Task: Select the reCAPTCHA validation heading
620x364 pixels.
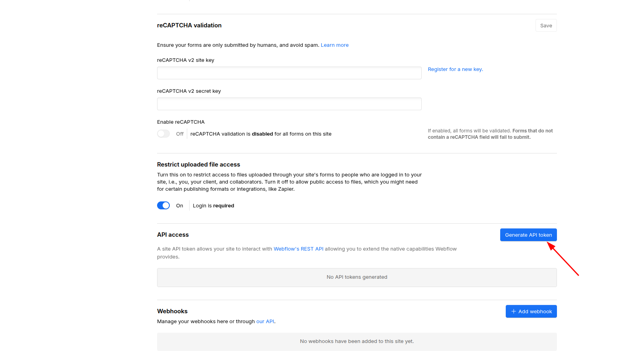Action: tap(189, 25)
